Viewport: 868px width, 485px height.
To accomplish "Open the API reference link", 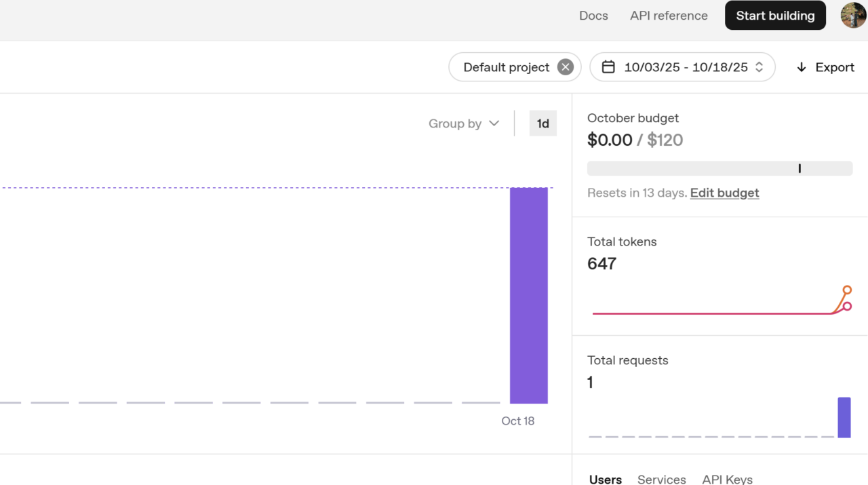I will (669, 16).
